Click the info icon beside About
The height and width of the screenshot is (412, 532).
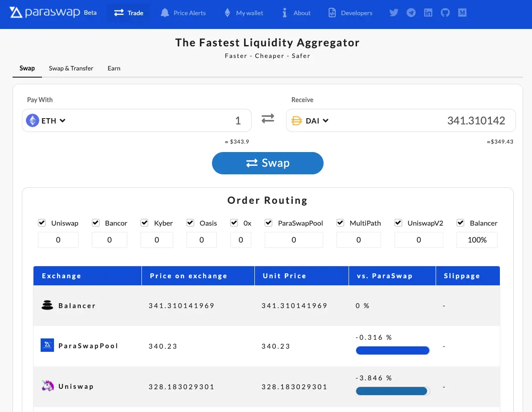pyautogui.click(x=285, y=13)
